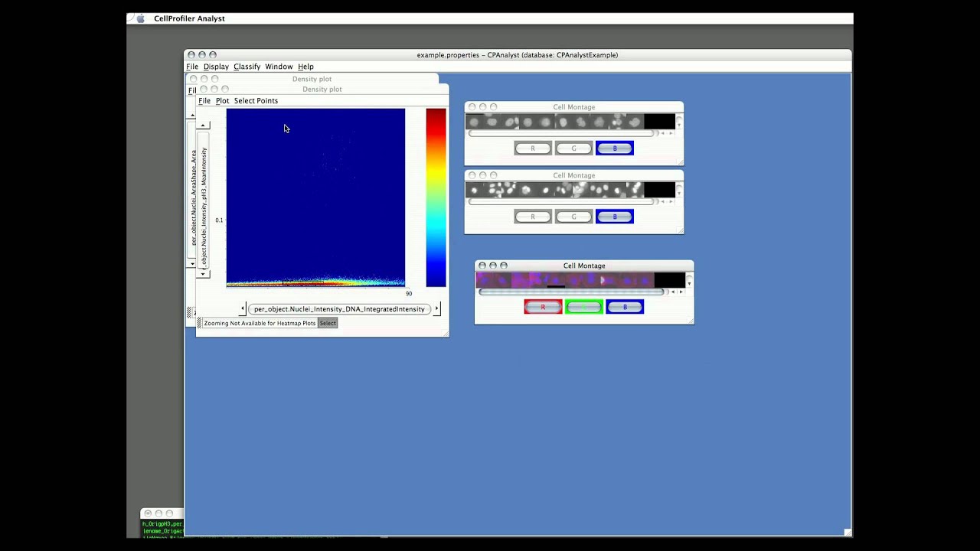Viewport: 980px width, 551px height.
Task: Toggle G channel in the middle Cell Montage
Action: (573, 217)
